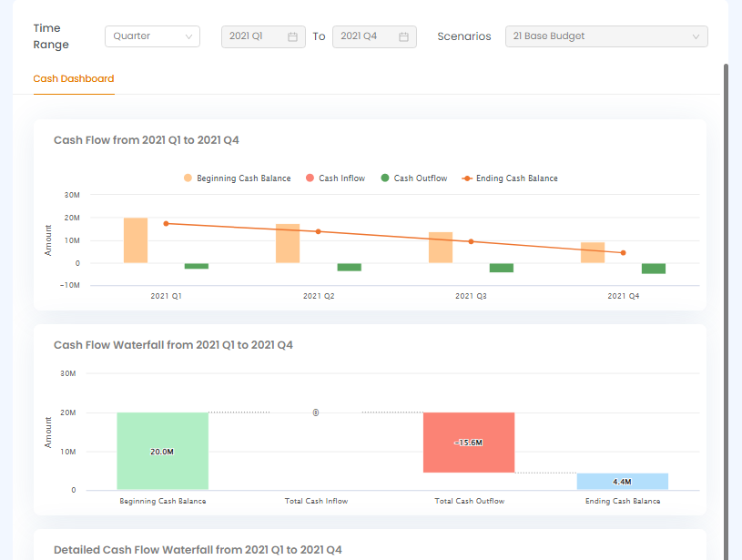Click the 2021 Q4 green Cash Outflow bar
Image resolution: width=742 pixels, height=560 pixels.
[653, 269]
